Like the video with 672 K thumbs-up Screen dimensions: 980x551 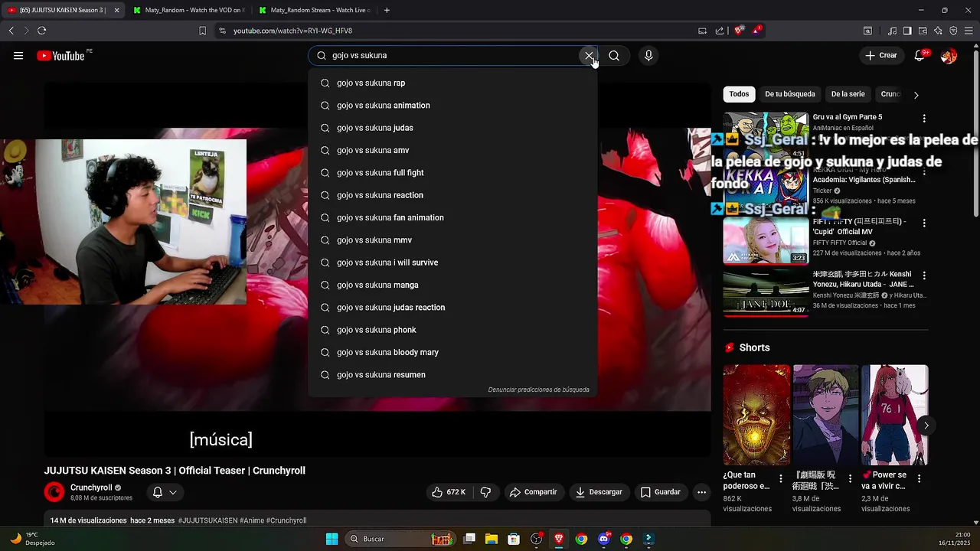pos(448,492)
